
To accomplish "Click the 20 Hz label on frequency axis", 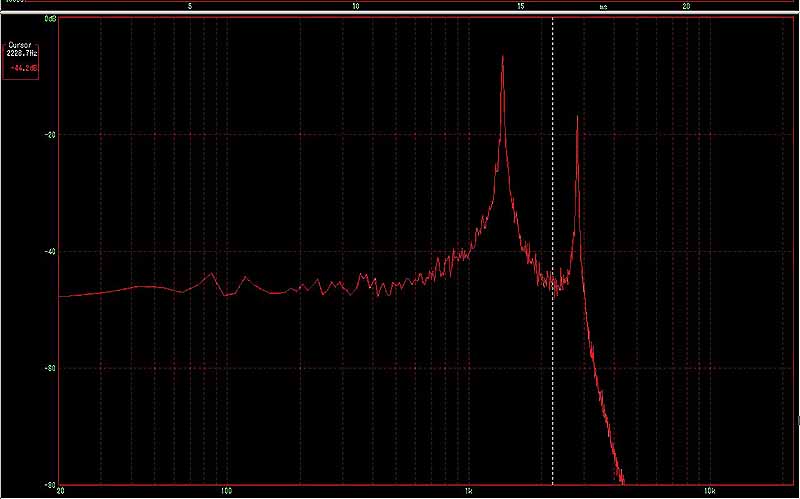I will point(61,491).
